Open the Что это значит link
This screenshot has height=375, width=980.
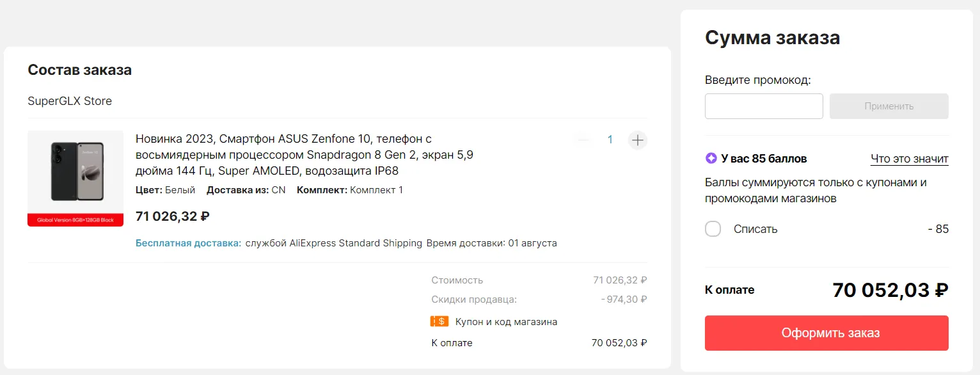coord(909,159)
